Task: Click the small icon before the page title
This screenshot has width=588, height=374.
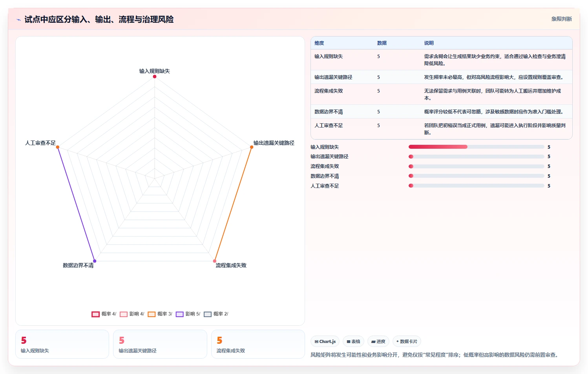Action: coord(18,20)
